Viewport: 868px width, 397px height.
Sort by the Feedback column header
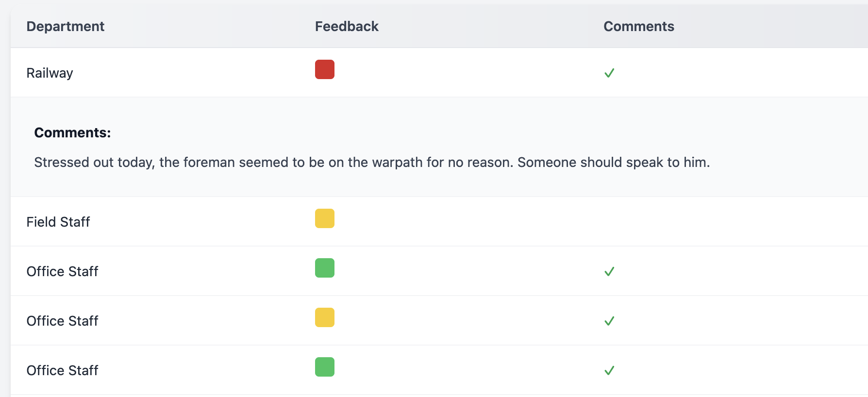tap(347, 26)
